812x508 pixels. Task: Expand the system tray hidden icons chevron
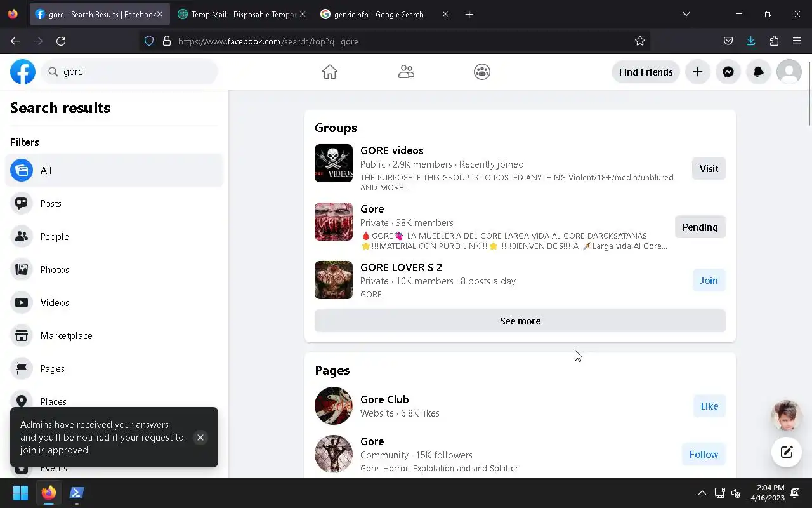click(x=702, y=493)
